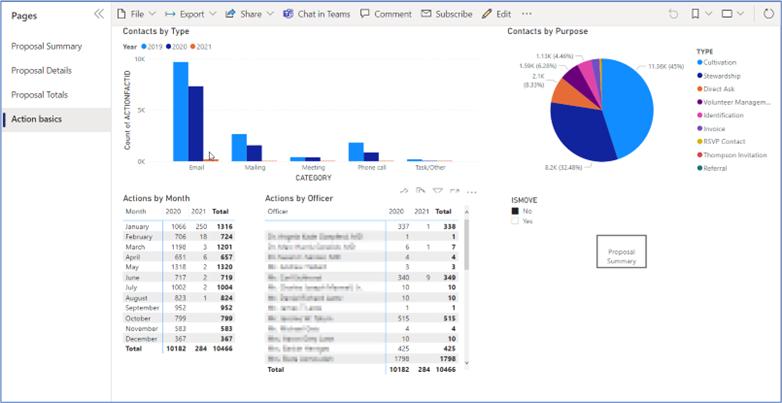Check the ISMOVE No checkbox
The image size is (782, 403).
(515, 211)
